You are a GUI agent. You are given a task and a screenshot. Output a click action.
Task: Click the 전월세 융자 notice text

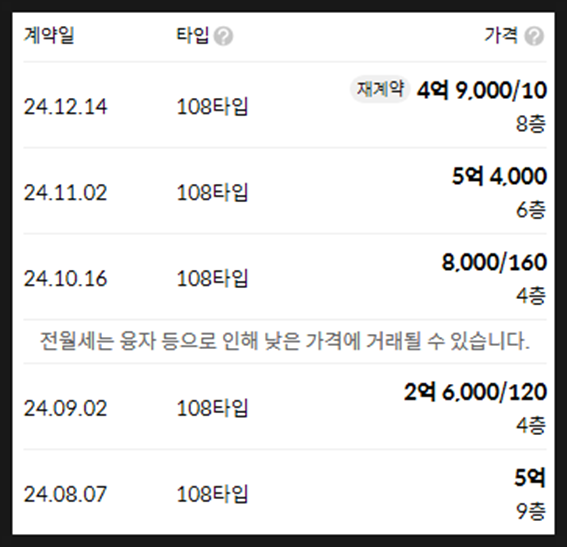(285, 341)
